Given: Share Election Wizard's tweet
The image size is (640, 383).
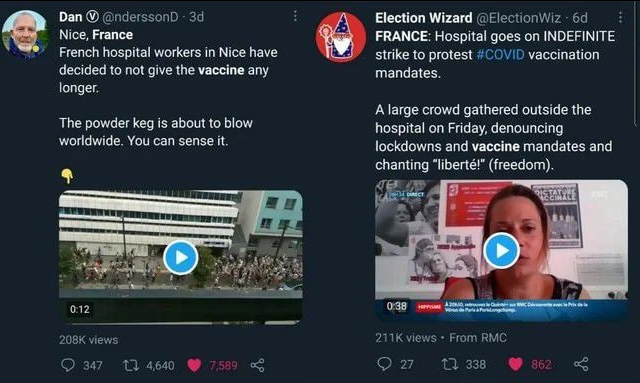Looking at the screenshot, I should click(581, 364).
